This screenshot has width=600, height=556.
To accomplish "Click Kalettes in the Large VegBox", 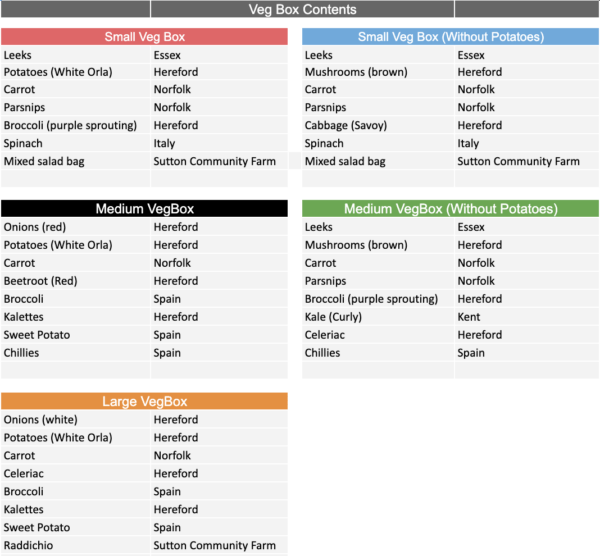I will (x=24, y=510).
